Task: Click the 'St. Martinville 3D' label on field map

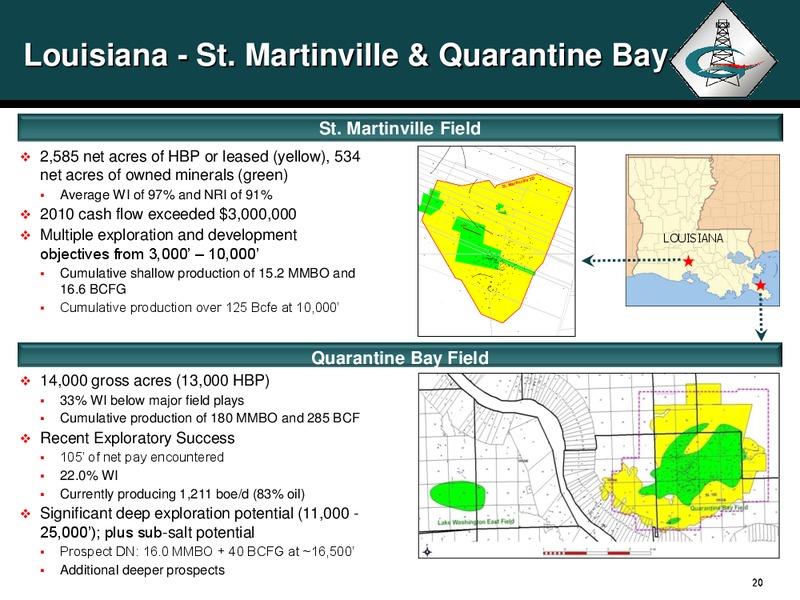Action: coord(519,181)
